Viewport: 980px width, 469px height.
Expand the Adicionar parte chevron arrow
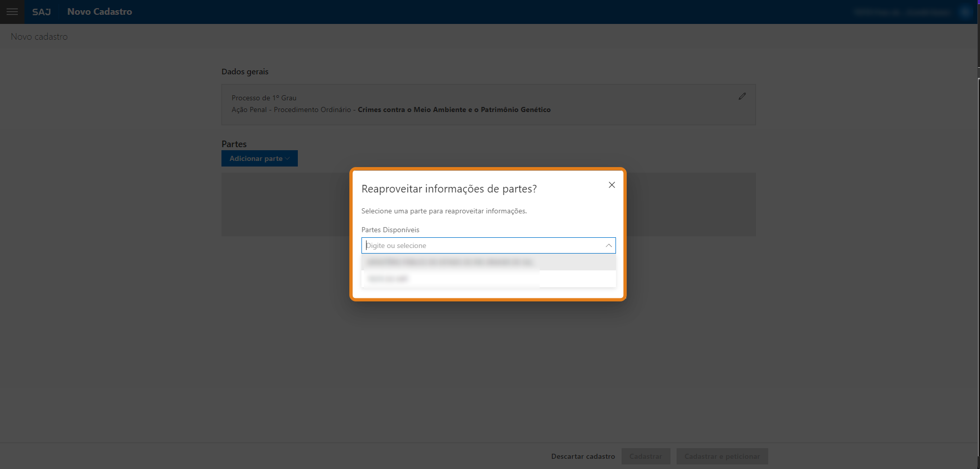[x=288, y=159]
